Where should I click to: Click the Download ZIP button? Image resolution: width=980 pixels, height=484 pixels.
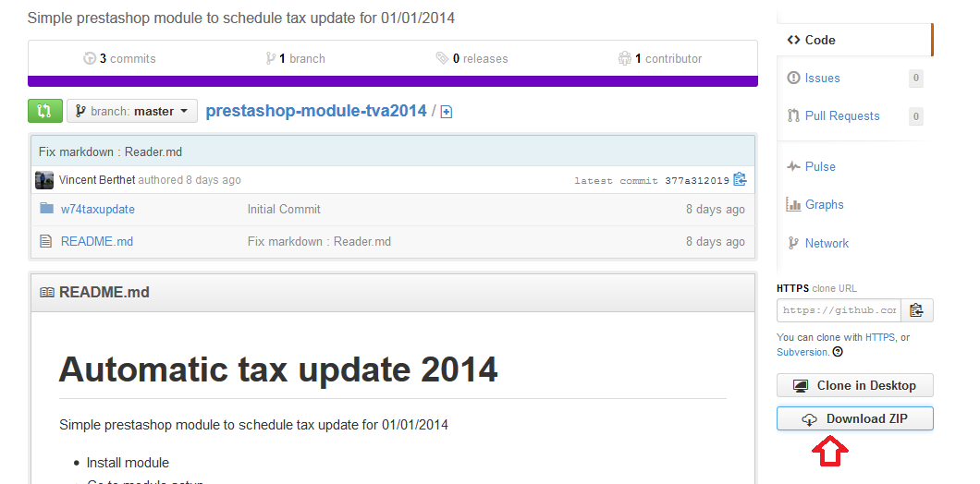click(x=855, y=419)
